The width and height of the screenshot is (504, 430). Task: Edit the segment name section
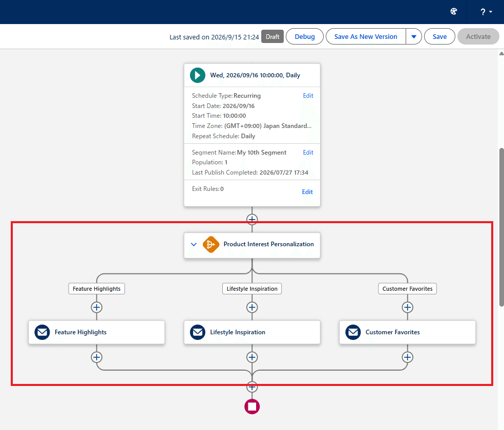pos(308,153)
